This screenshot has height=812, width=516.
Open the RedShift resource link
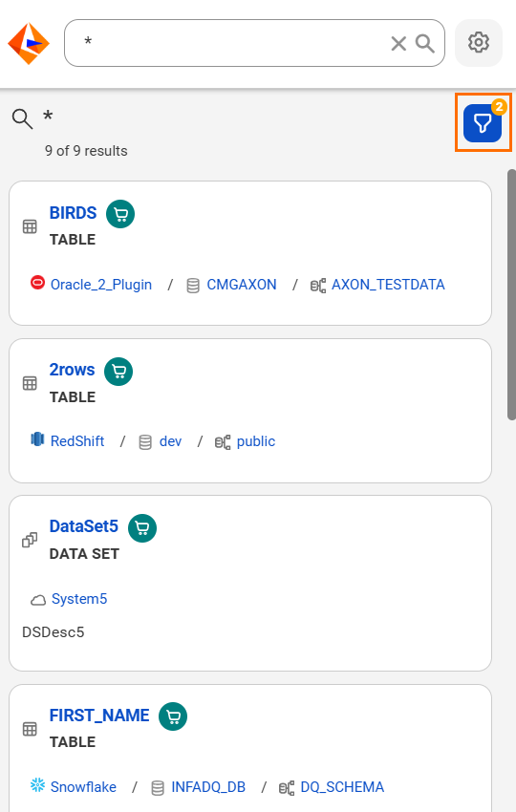pos(77,441)
